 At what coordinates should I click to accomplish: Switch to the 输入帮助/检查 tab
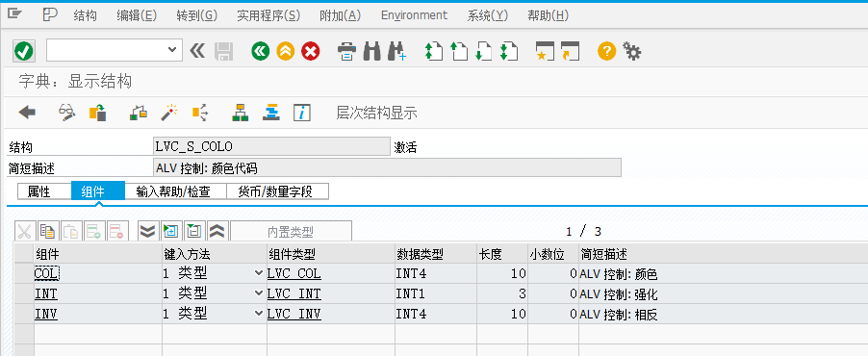pos(176,191)
